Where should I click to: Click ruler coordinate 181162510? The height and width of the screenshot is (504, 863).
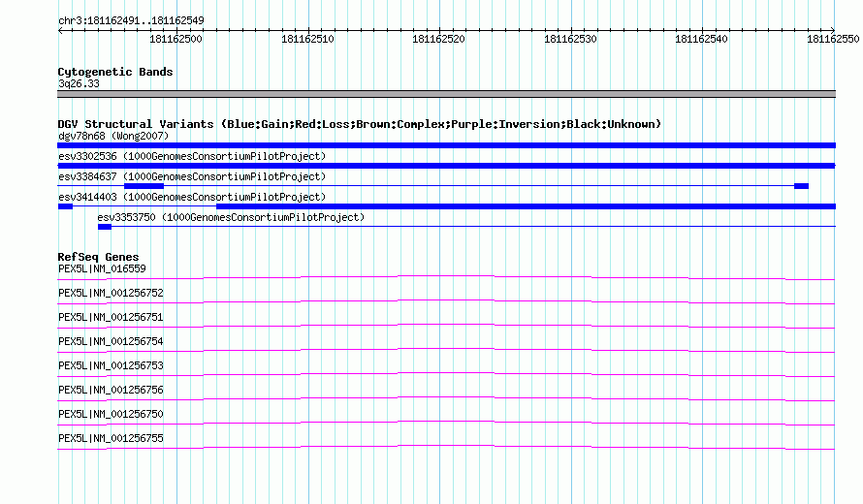[307, 39]
